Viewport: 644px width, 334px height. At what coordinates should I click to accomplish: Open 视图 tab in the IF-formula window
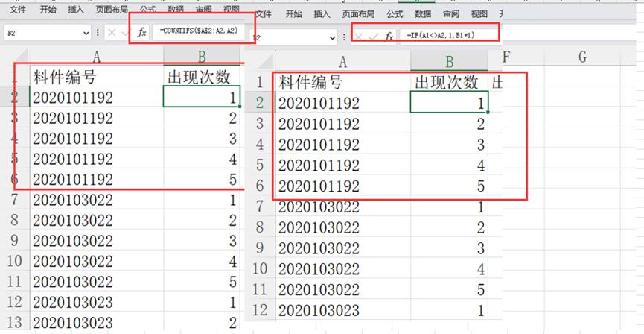click(479, 14)
